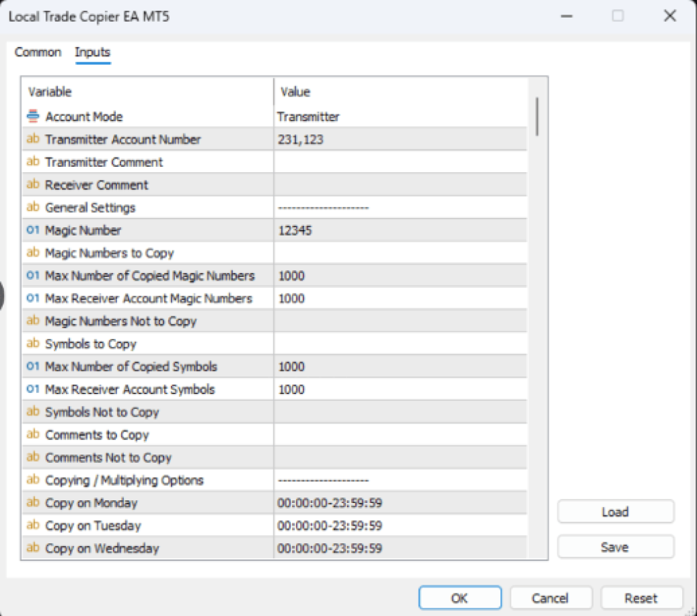Click the 'ab' icon beside Transmitter Comment
Screen dimensions: 697x616
click(33, 161)
